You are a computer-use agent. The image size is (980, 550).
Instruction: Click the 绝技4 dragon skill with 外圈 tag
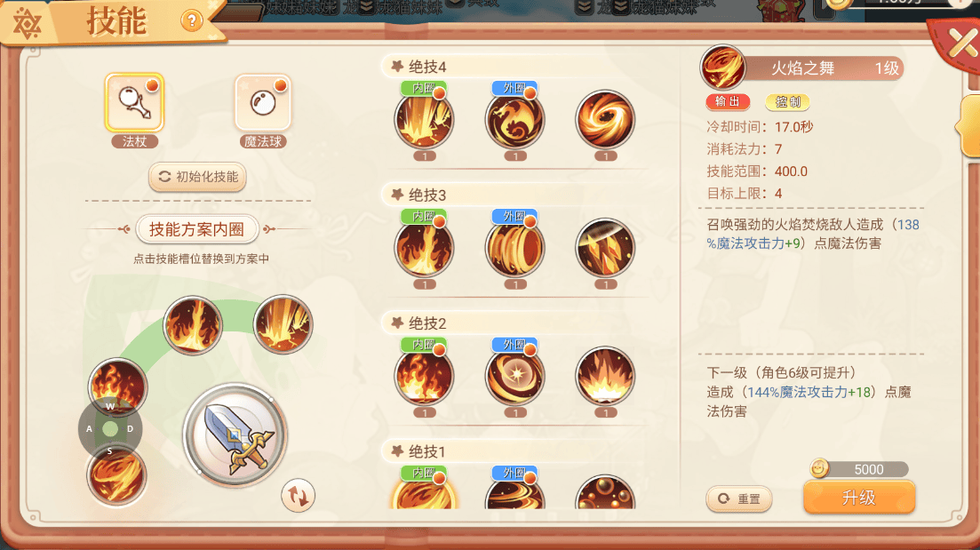pos(515,119)
